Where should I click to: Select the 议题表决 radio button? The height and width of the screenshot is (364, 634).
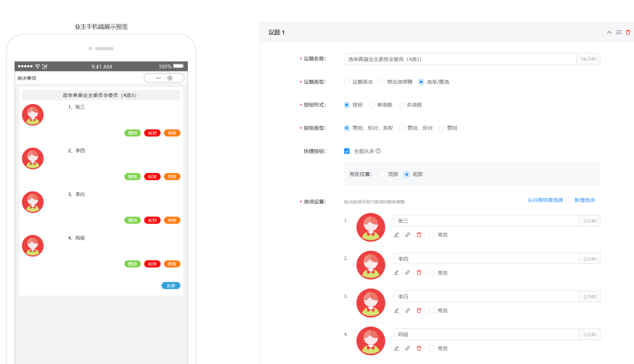tap(347, 82)
